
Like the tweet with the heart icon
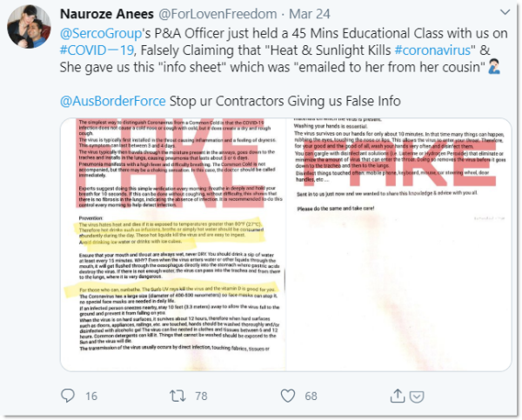[x=288, y=396]
